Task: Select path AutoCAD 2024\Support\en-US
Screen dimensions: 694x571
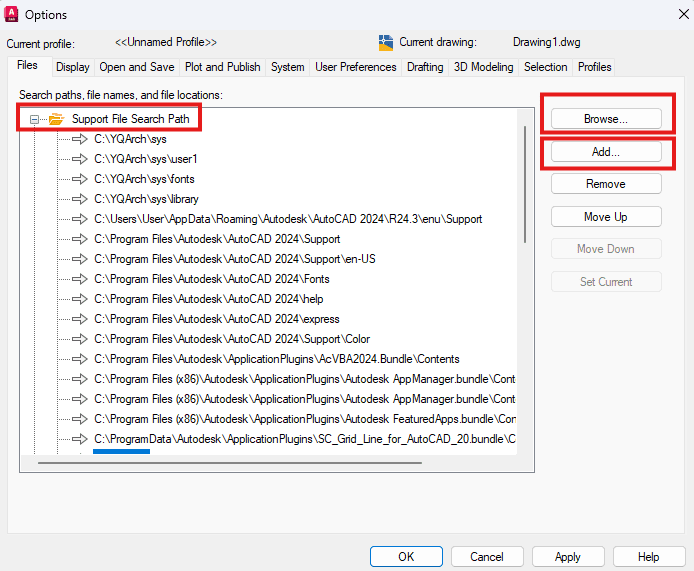Action: pos(235,259)
